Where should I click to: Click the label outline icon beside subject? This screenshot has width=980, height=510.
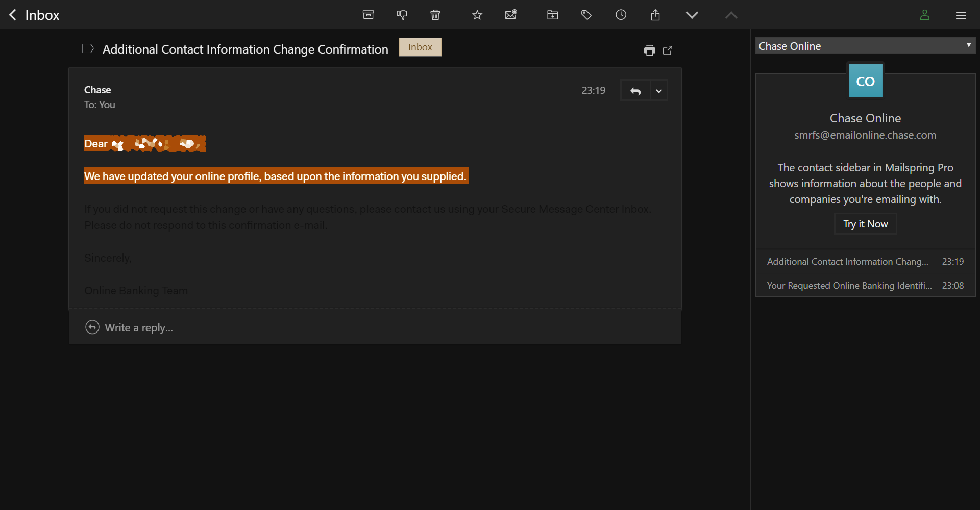(x=88, y=48)
